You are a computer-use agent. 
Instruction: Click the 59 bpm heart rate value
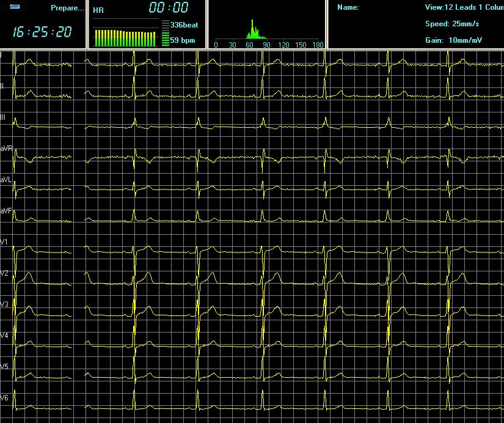click(x=183, y=40)
